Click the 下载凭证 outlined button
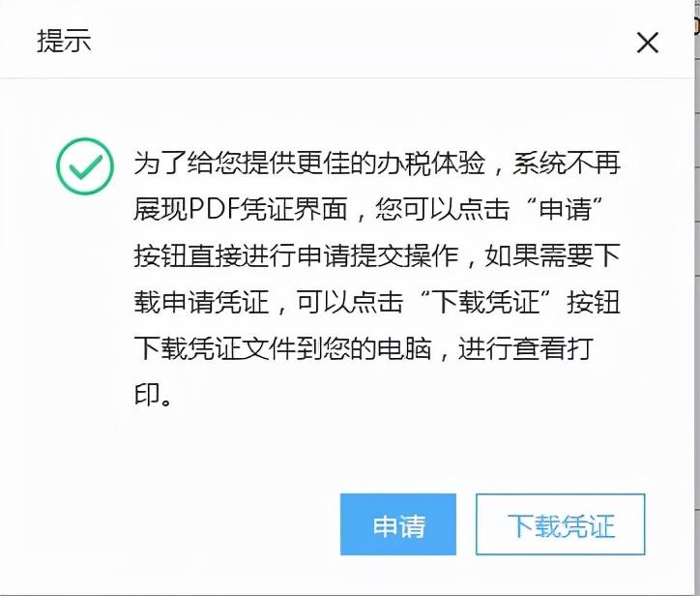The height and width of the screenshot is (596, 700). (x=560, y=524)
